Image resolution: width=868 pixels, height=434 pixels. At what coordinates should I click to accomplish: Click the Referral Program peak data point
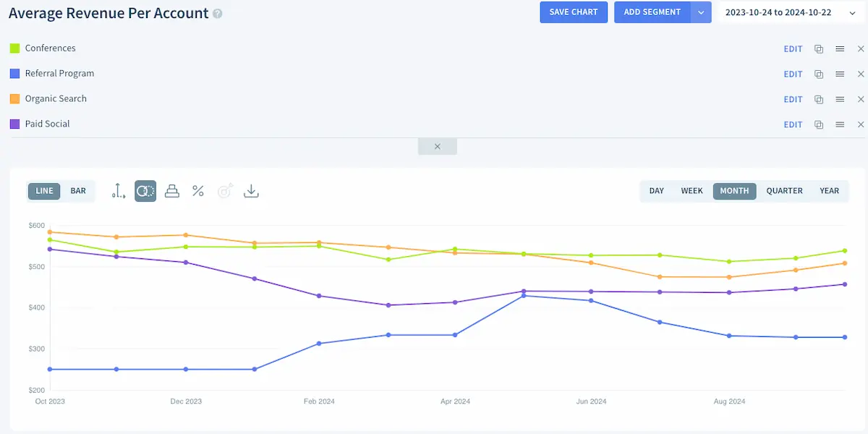pos(524,296)
